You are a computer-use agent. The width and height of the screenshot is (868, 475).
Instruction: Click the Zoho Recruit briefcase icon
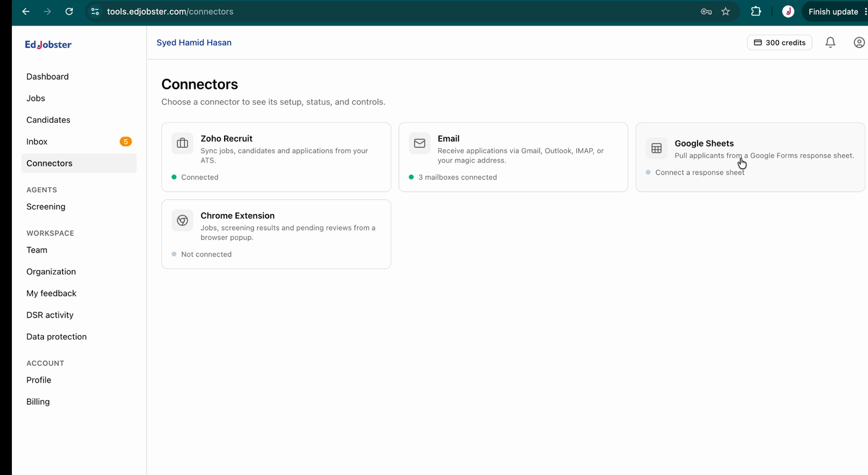click(x=182, y=143)
